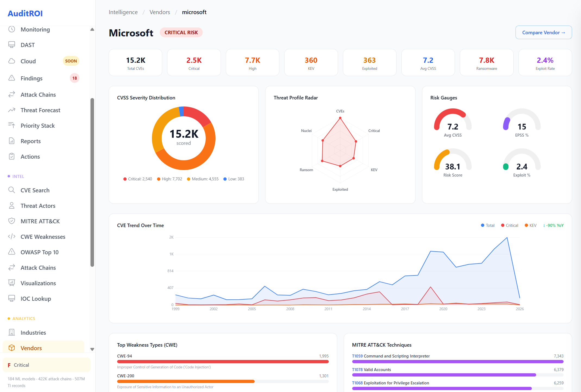Select the CRITICAL RISK badge next to Microsoft
Screen dimensions: 581x392
181,32
